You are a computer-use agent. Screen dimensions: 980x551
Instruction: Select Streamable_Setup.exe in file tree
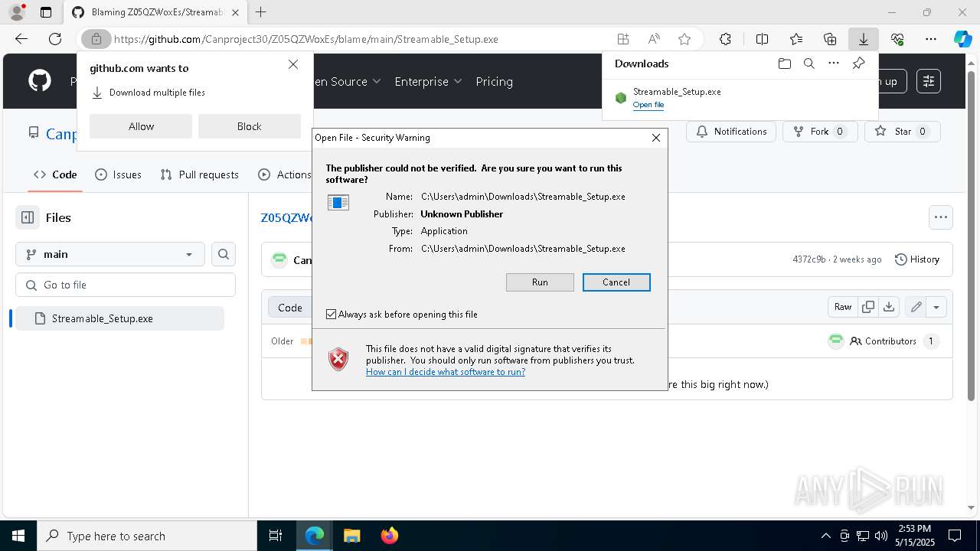[119, 318]
